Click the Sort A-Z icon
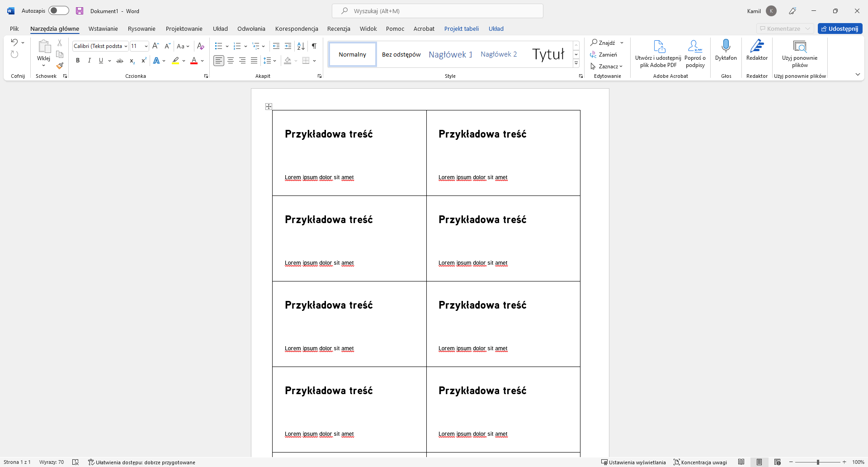 pyautogui.click(x=301, y=46)
